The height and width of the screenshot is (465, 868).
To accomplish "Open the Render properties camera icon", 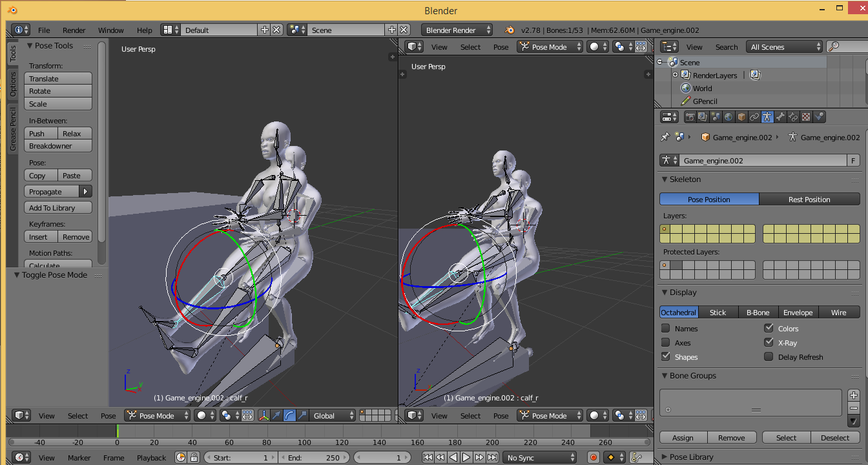I will click(690, 117).
